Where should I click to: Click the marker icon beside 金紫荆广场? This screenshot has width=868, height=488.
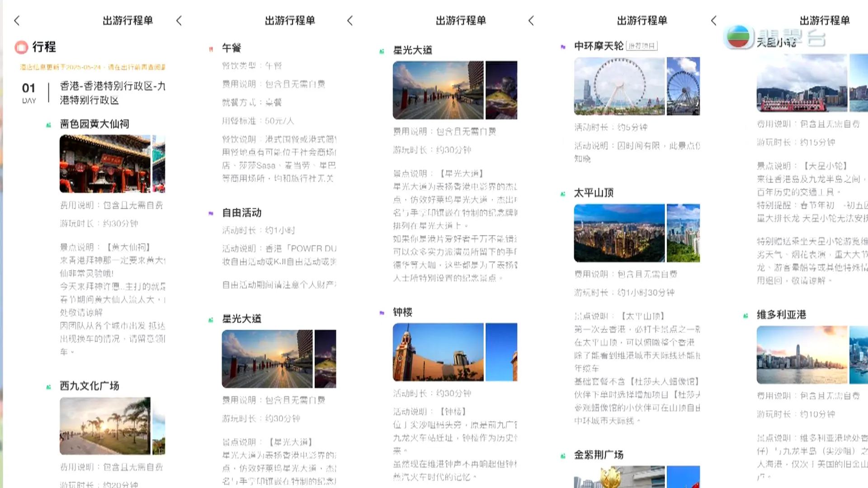pos(563,456)
